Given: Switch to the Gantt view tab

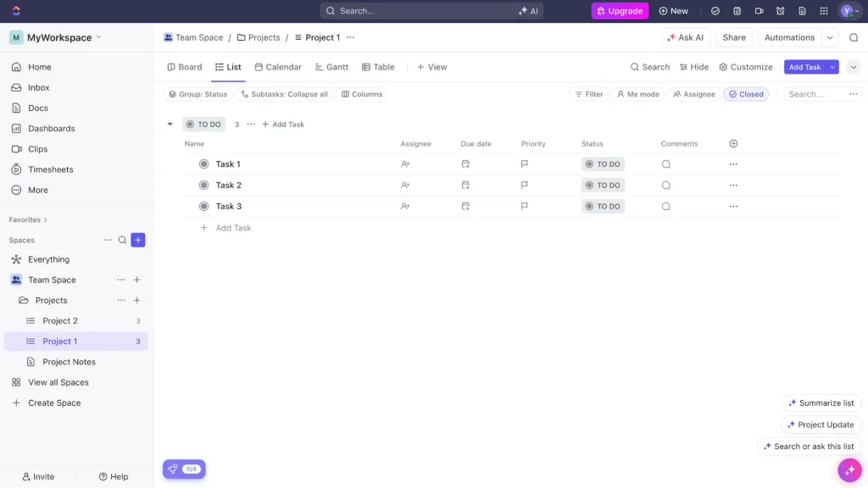Looking at the screenshot, I should pos(331,67).
